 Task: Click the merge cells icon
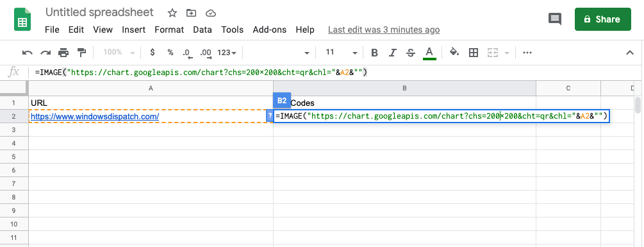click(x=492, y=53)
